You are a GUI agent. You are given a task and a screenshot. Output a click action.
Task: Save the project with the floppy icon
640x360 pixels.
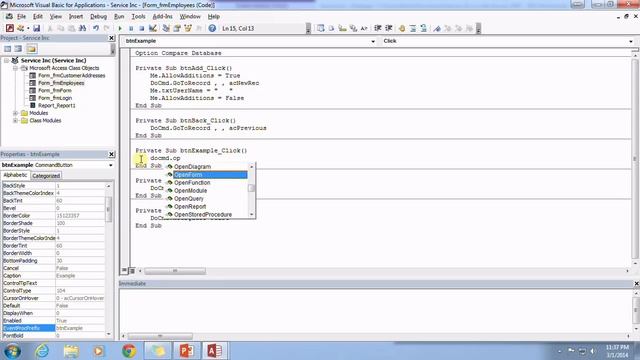coord(37,28)
